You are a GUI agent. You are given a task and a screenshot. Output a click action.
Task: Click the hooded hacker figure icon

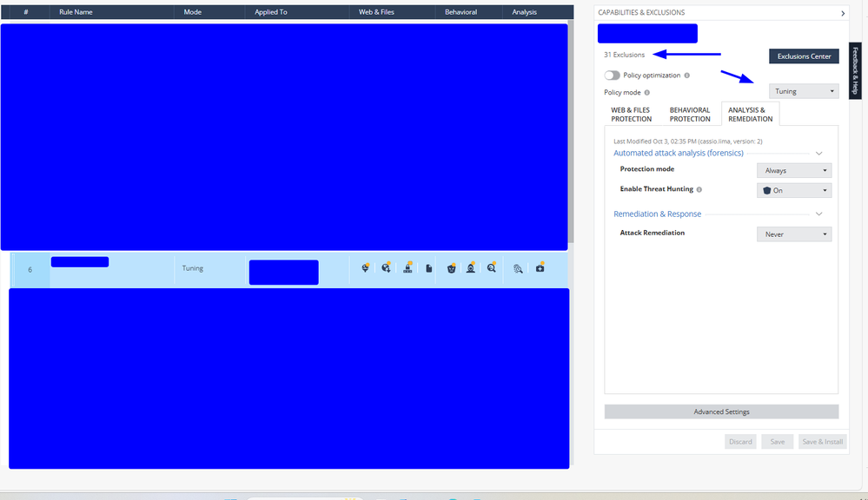click(x=471, y=268)
